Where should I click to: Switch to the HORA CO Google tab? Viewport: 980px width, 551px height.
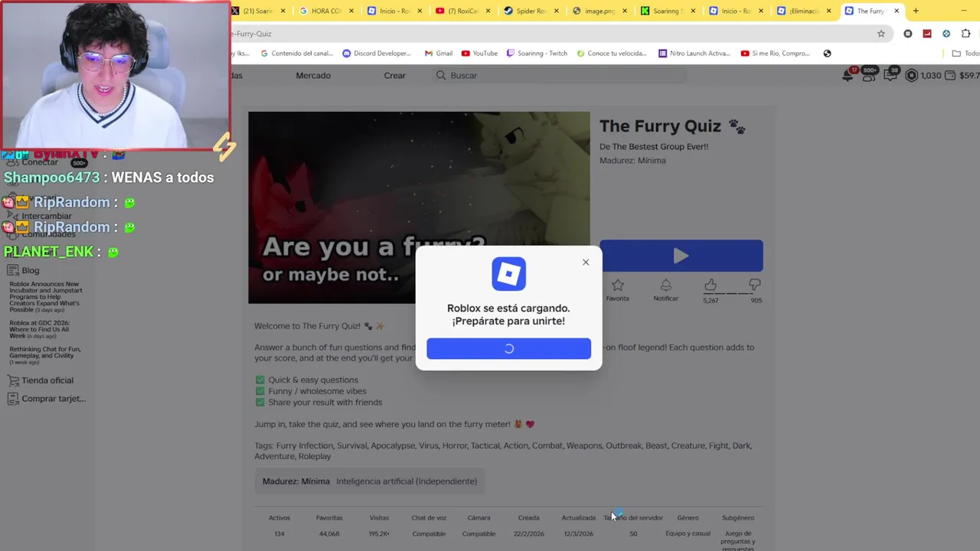[x=326, y=11]
